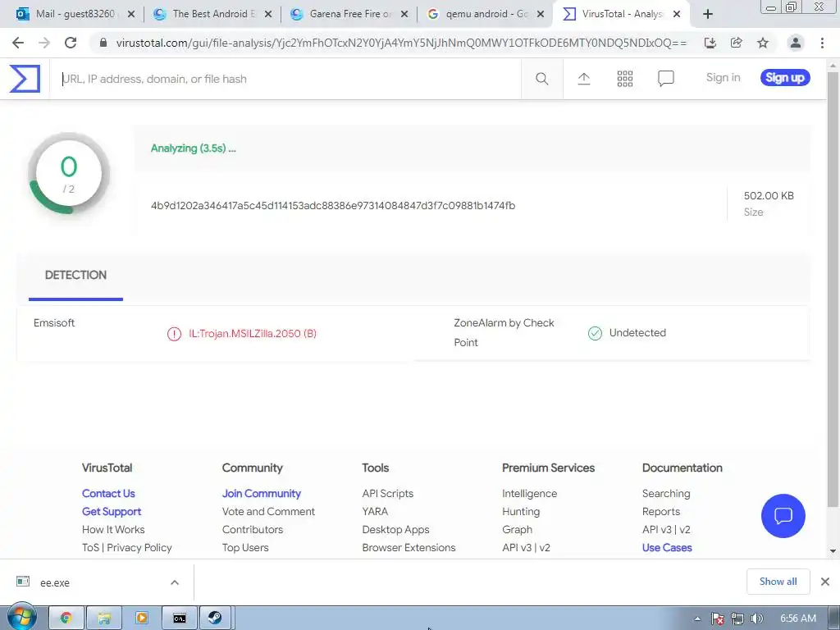The height and width of the screenshot is (630, 840).
Task: Switch to the Garena Free Fire tab
Action: (349, 15)
